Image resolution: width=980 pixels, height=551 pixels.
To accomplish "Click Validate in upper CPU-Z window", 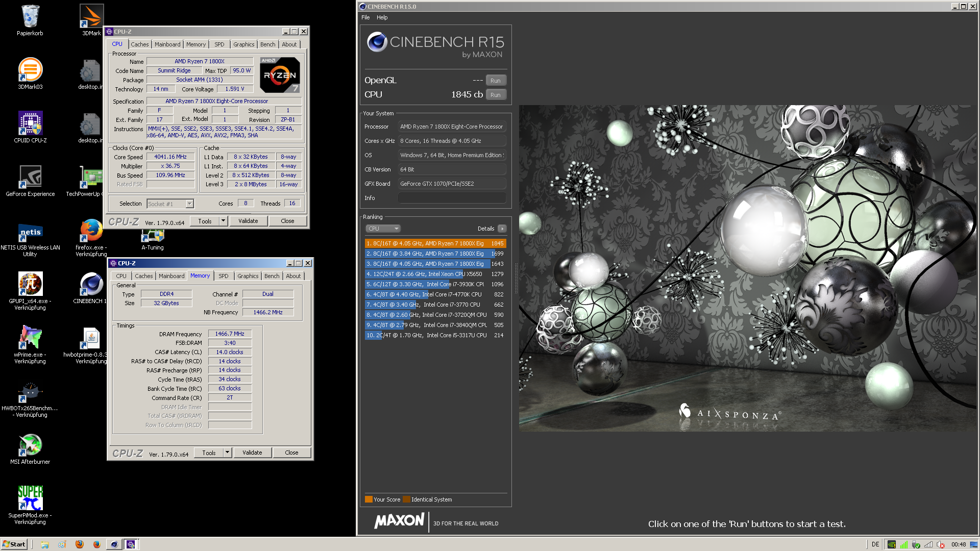I will (x=248, y=221).
